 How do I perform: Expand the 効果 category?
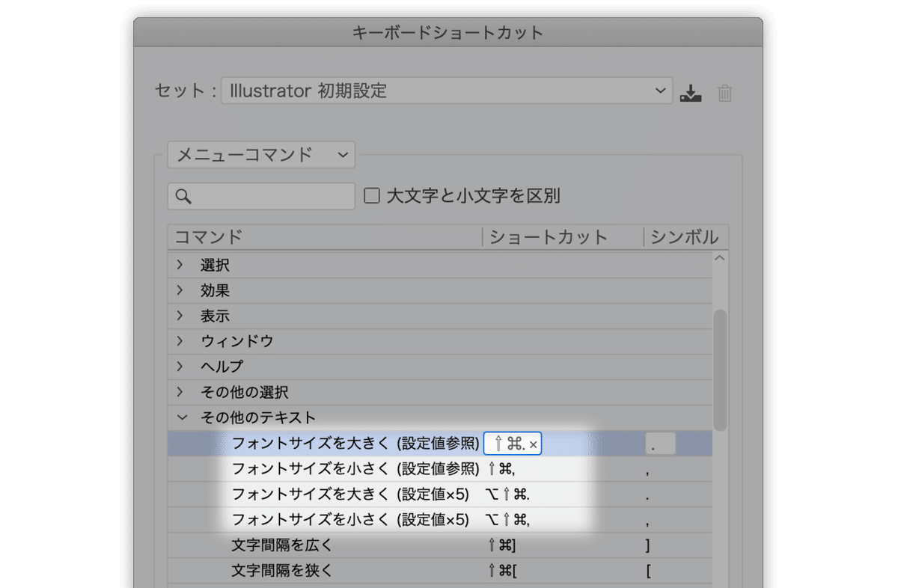point(180,290)
